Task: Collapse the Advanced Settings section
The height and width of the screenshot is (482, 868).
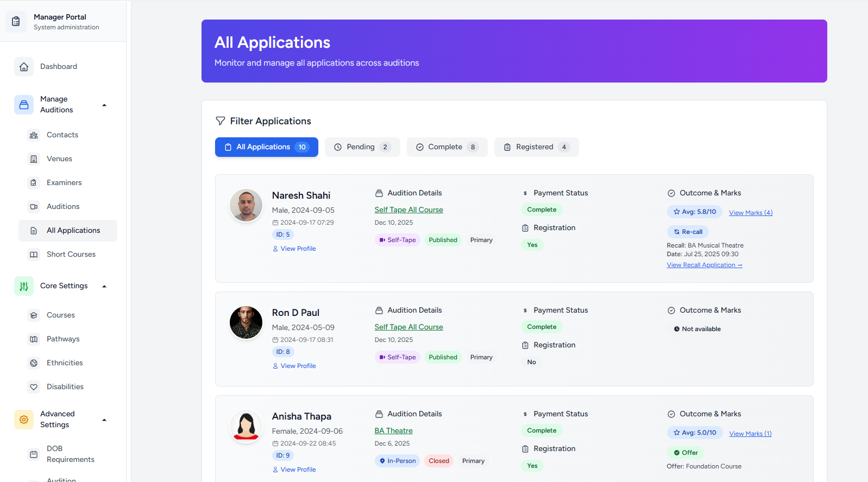Action: tap(104, 420)
